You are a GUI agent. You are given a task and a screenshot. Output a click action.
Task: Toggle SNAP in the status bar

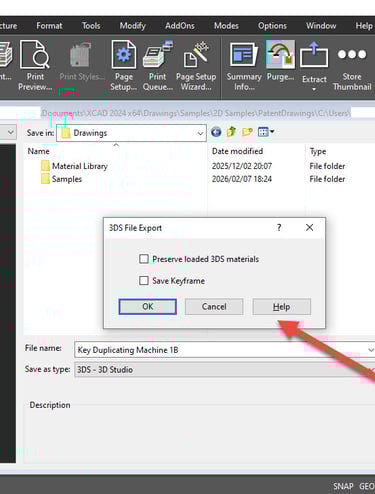(x=343, y=486)
